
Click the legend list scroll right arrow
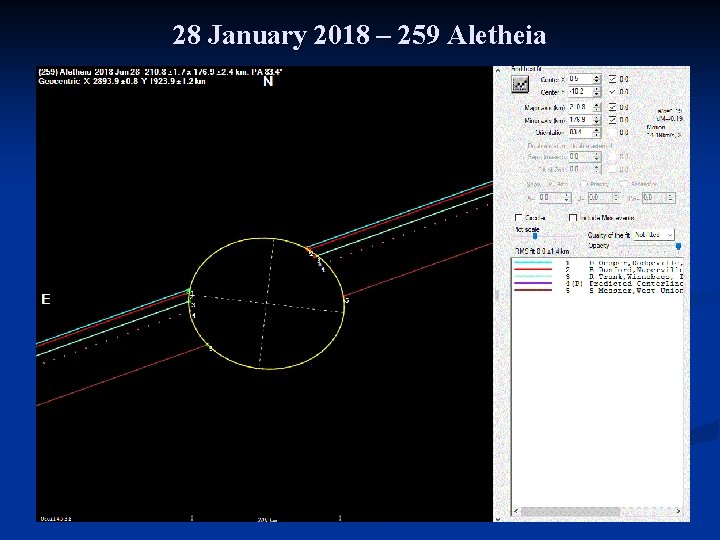pos(678,511)
